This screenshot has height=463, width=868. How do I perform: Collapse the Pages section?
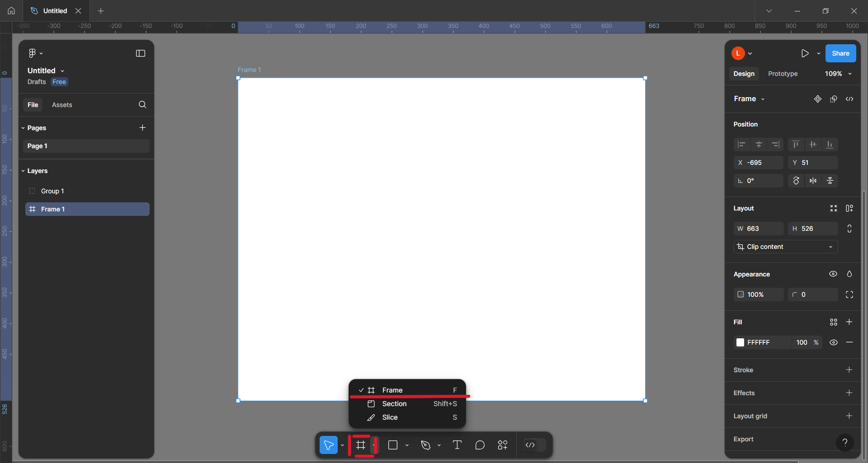coord(23,128)
